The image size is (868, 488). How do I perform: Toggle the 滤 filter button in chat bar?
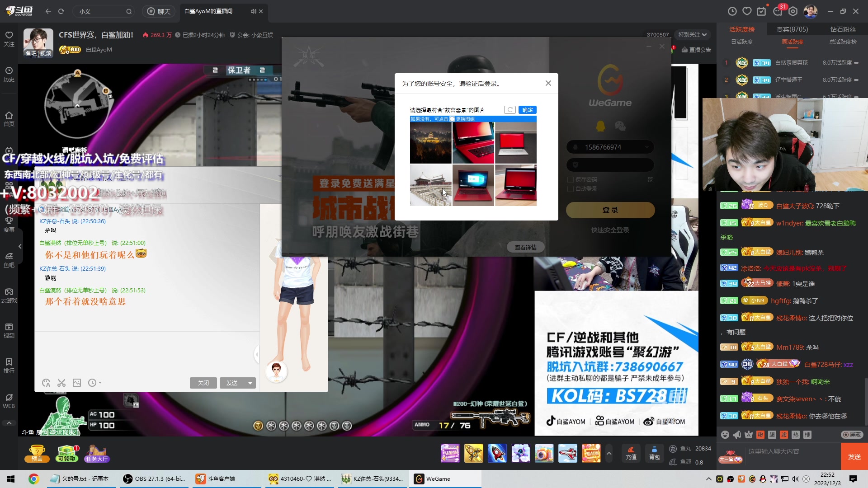point(784,435)
